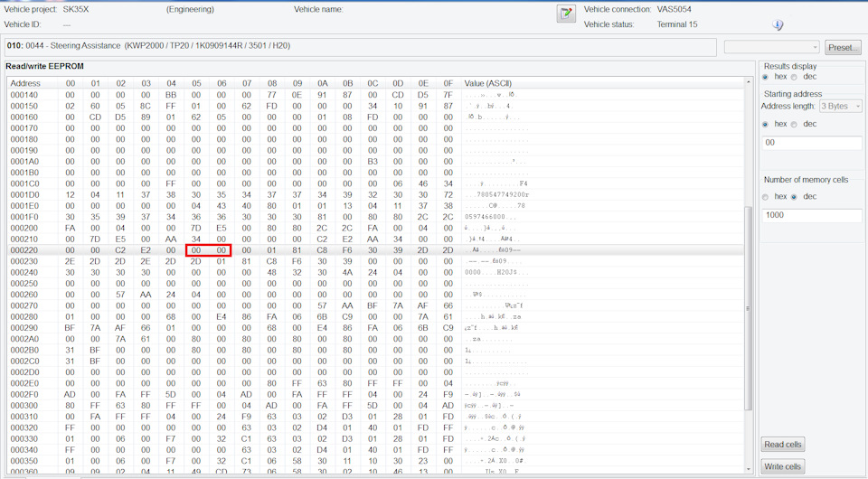
Task: Click the VAS5054 vehicle connection text
Action: tap(674, 9)
